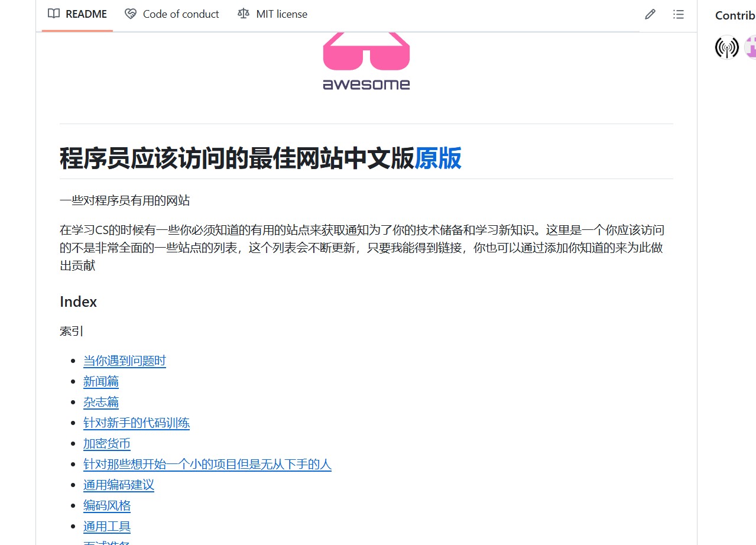Go to 通用编码建议 section
Viewport: 756px width, 545px height.
pyautogui.click(x=119, y=485)
